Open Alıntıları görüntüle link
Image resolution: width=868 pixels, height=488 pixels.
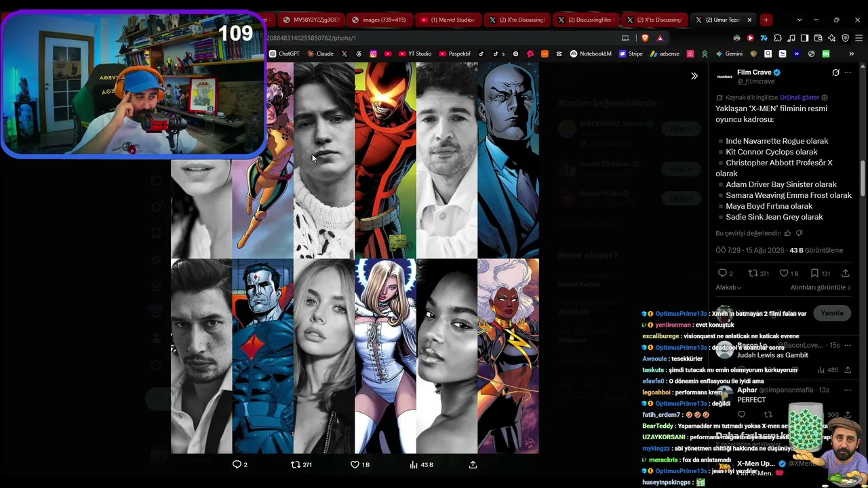pos(821,287)
